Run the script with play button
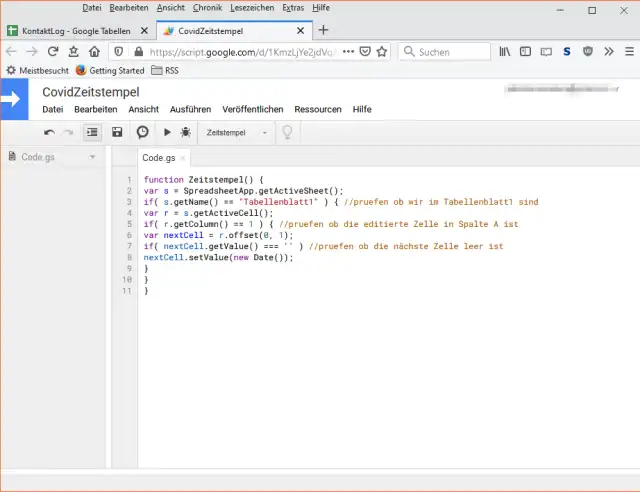 pyautogui.click(x=168, y=132)
